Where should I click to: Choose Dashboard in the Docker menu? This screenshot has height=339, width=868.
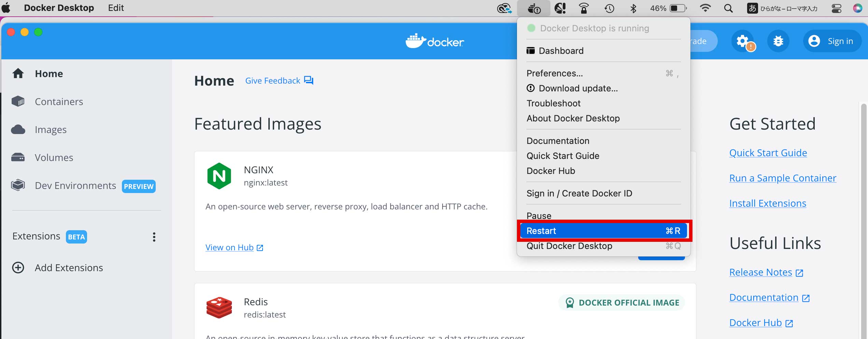(561, 50)
